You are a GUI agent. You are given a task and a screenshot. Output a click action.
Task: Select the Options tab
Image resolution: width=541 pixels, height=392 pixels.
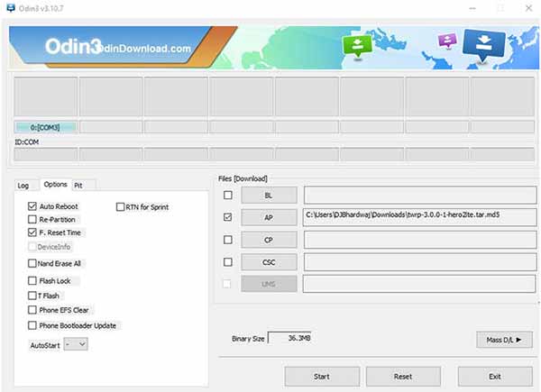click(55, 185)
